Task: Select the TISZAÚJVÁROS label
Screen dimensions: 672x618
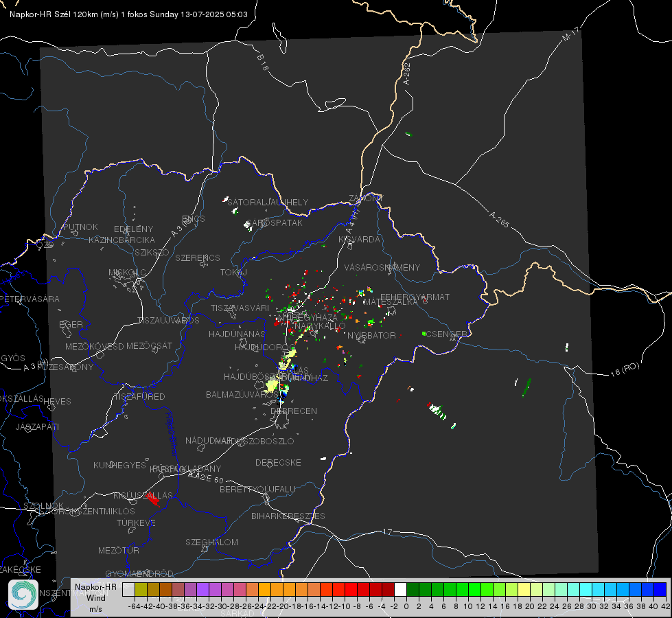Action: [x=168, y=321]
